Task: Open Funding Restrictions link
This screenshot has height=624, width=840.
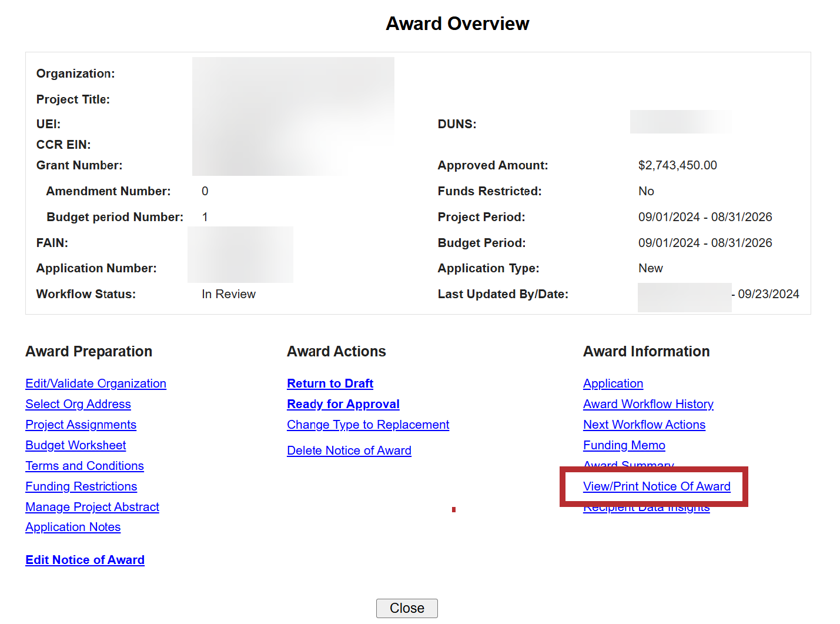Action: [x=81, y=486]
